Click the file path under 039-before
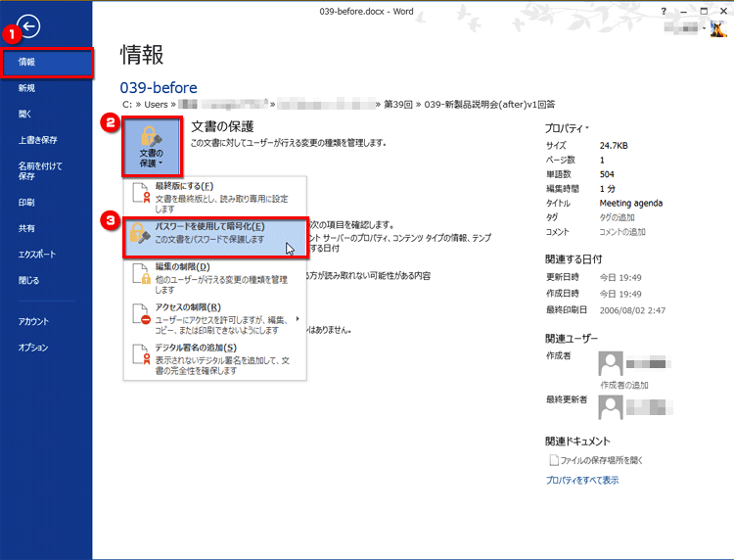Viewport: 734px width, 560px height. pos(339,105)
